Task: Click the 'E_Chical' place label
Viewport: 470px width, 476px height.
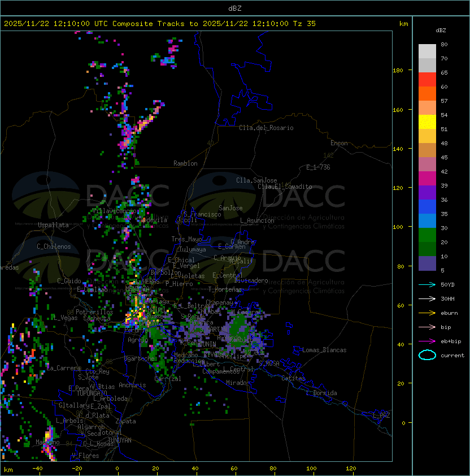Action: (x=181, y=260)
